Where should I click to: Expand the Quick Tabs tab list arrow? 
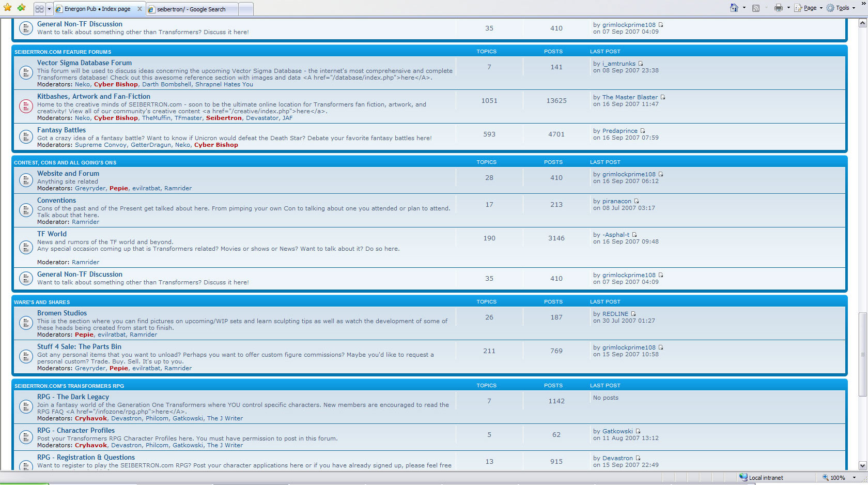(x=49, y=9)
